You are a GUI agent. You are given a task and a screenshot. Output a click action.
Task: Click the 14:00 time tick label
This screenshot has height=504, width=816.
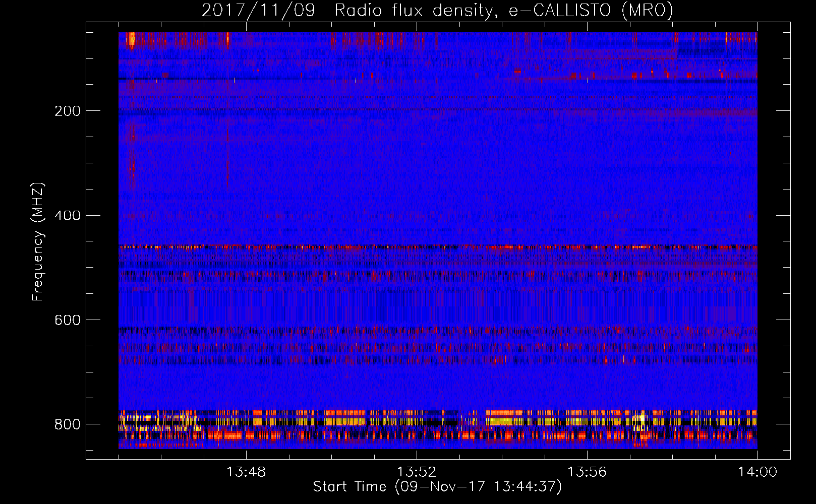(757, 472)
